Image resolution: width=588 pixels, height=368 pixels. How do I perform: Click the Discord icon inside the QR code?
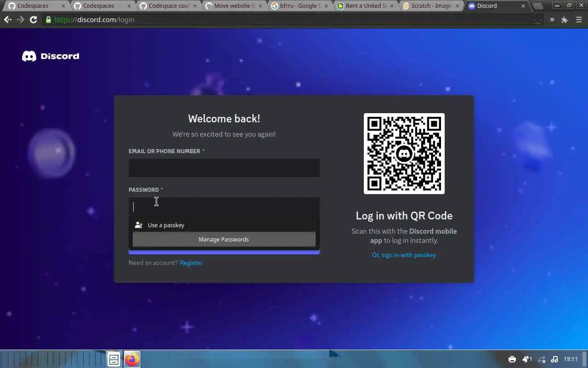404,154
